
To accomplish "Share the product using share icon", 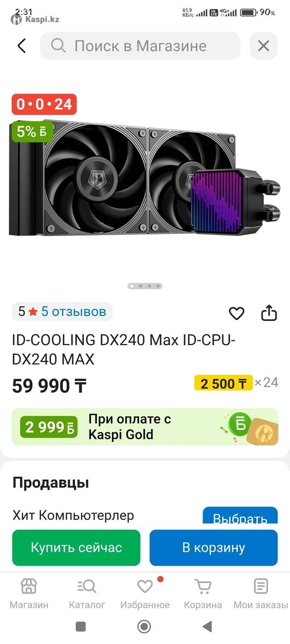I will (x=269, y=313).
